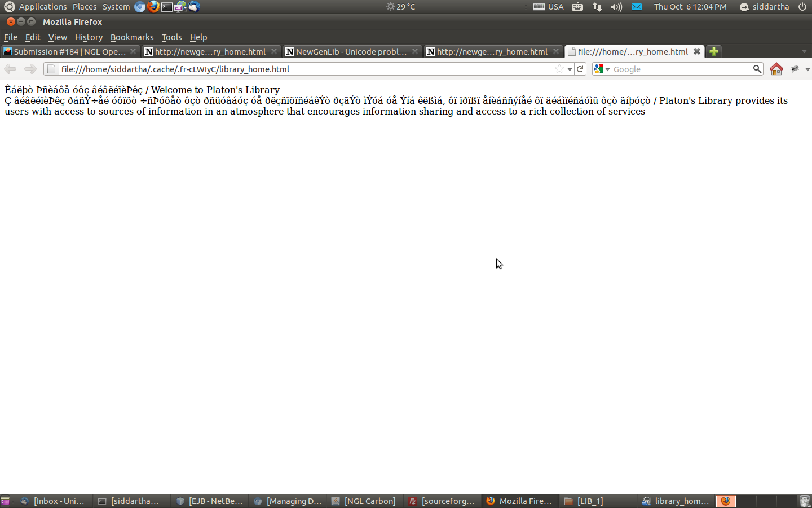Launch the terminal from the top panel
Image resolution: width=812 pixels, height=508 pixels.
(x=167, y=7)
